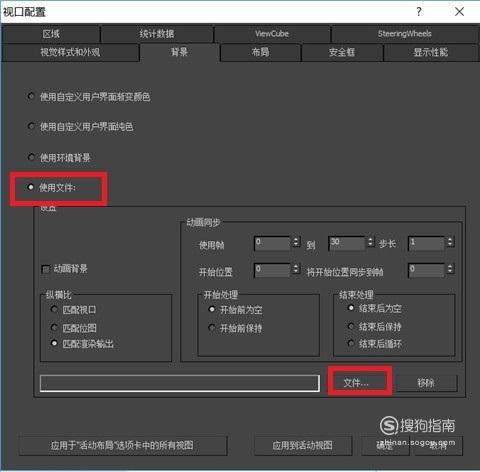Image resolution: width=480 pixels, height=472 pixels.
Task: Click the 步长 value field
Action: [426, 243]
